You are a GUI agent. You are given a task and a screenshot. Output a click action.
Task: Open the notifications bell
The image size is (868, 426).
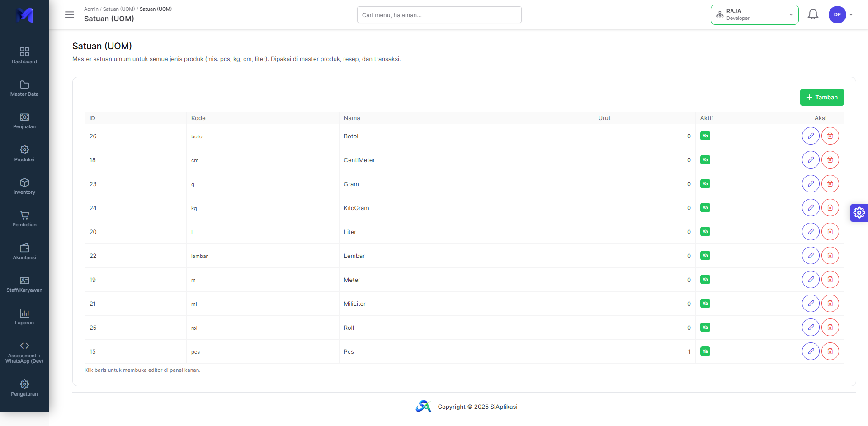click(x=813, y=14)
